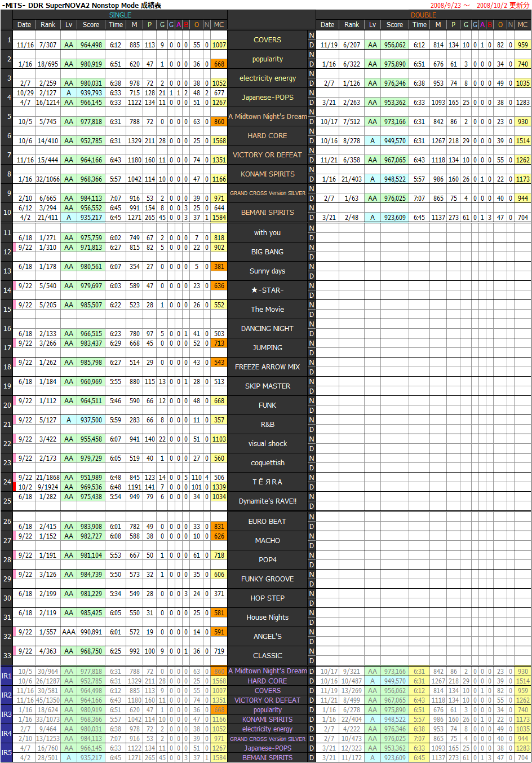Select the 'FUNK' course name
The width and height of the screenshot is (532, 763).
coord(267,405)
